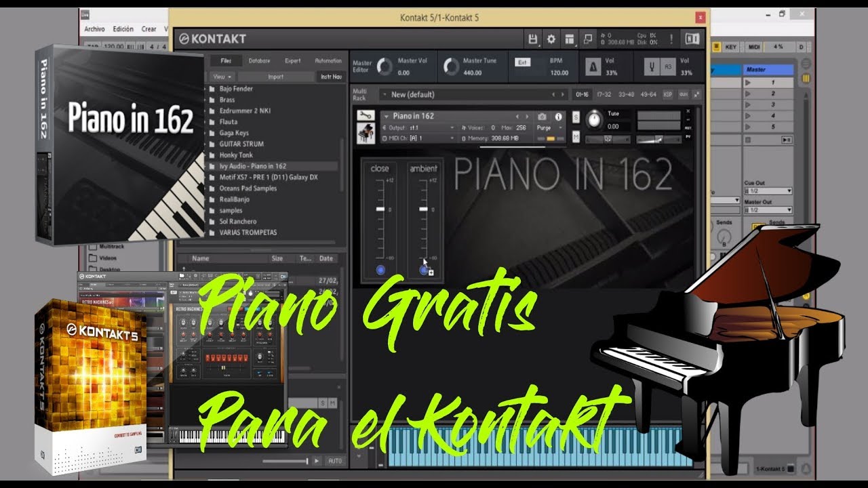Image resolution: width=868 pixels, height=488 pixels.
Task: Click the Master Vol knob
Action: 384,66
